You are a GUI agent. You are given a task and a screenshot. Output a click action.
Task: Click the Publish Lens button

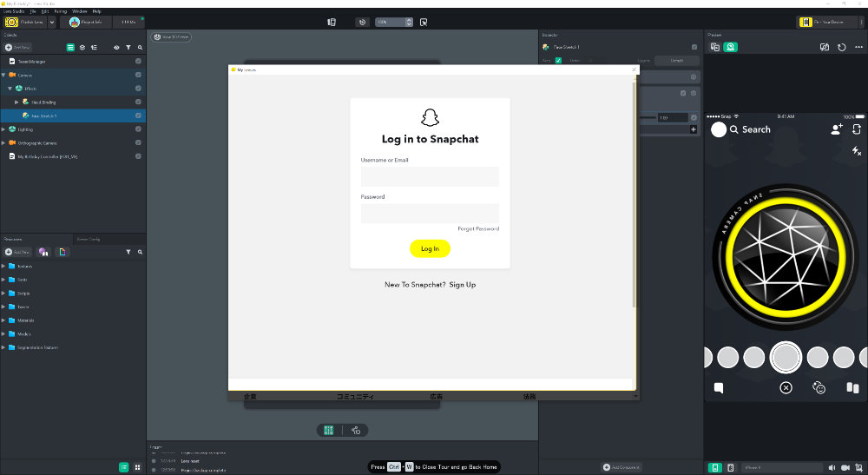(25, 23)
